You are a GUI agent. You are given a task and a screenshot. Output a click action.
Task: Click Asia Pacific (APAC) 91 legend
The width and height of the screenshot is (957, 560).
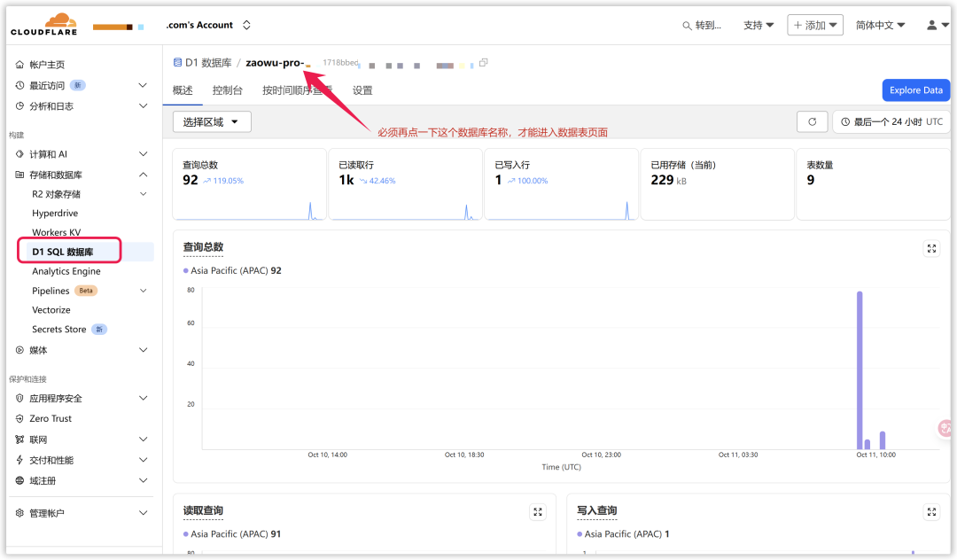pyautogui.click(x=232, y=534)
